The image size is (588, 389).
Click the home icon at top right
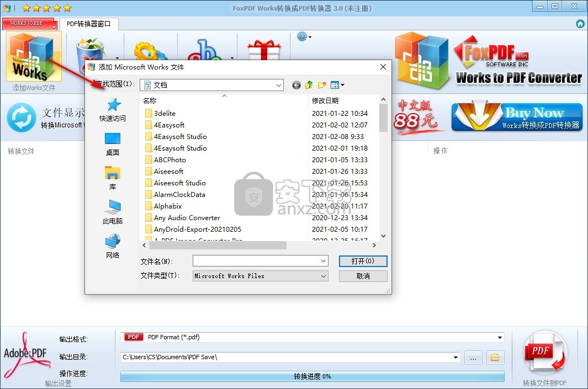click(x=580, y=24)
